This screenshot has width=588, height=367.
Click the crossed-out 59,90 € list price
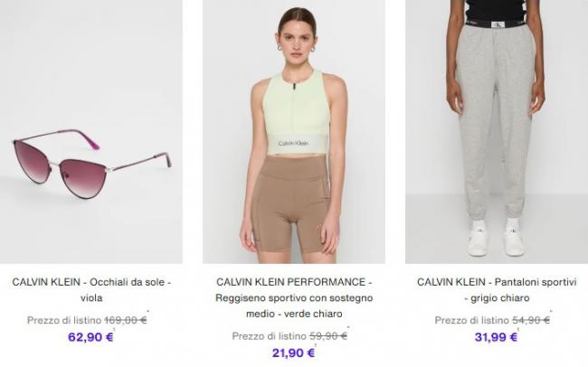328,336
